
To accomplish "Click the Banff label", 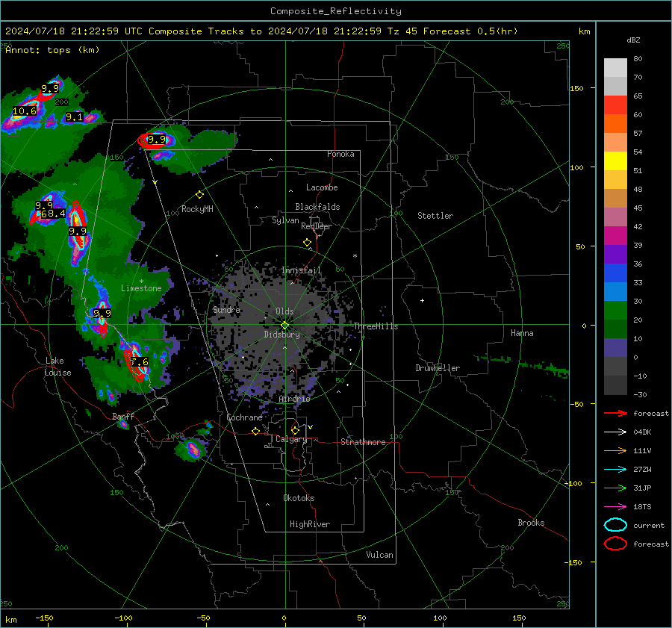I will point(123,416).
